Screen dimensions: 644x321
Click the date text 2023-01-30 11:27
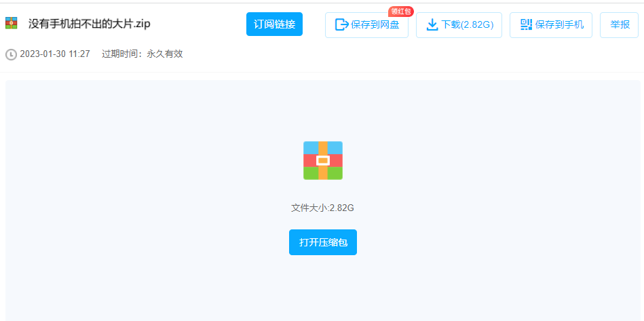pyautogui.click(x=54, y=54)
